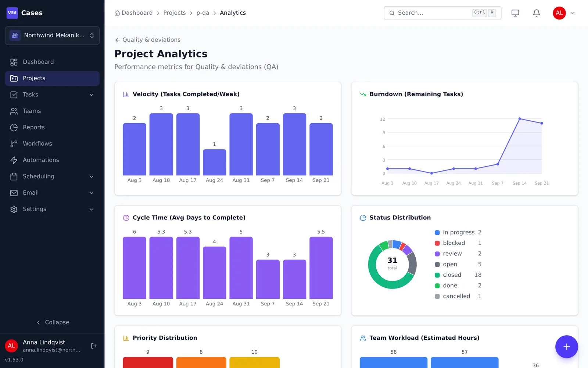
Task: Go to Reports in the sidebar
Action: (52, 127)
